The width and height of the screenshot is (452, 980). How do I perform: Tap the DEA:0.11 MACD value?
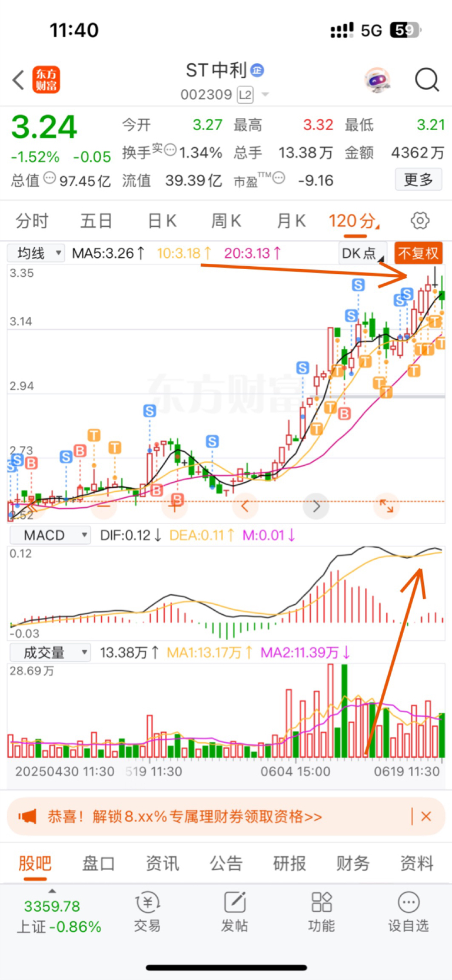click(202, 535)
